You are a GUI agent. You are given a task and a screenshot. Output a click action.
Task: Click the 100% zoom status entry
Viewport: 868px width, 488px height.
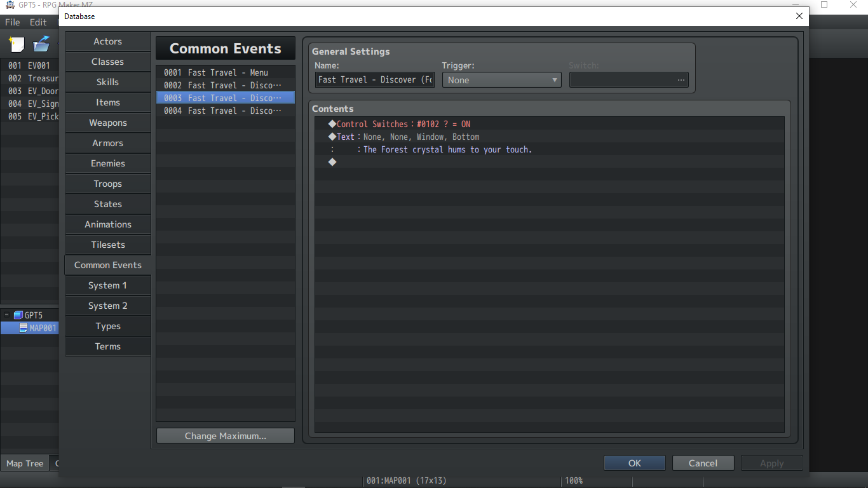pos(574,481)
